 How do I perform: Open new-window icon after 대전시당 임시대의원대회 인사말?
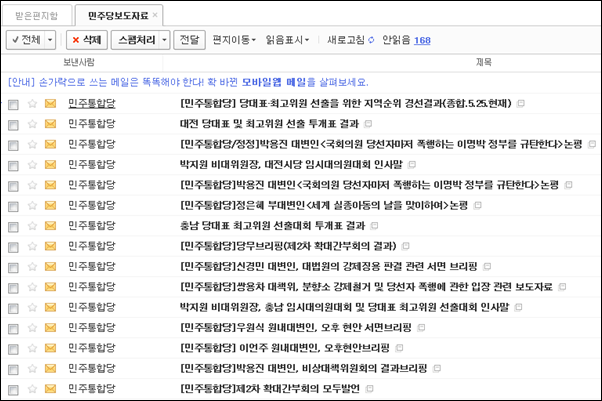[x=412, y=164]
